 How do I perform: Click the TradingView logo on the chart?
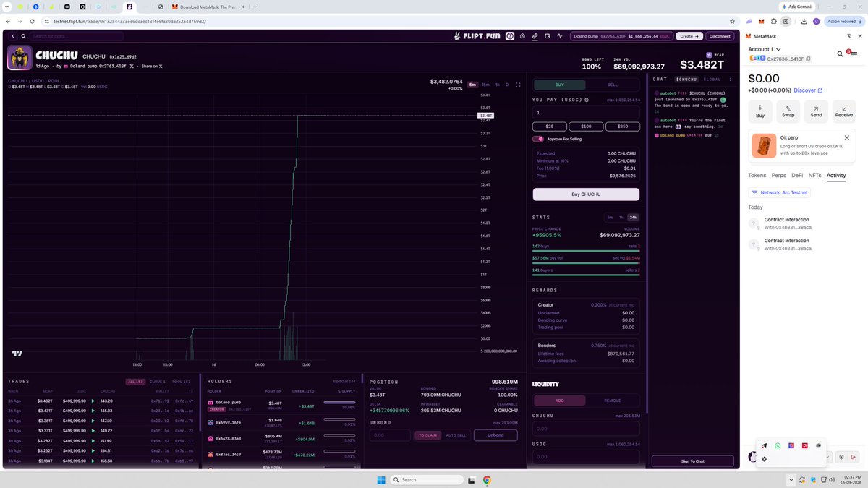(17, 354)
